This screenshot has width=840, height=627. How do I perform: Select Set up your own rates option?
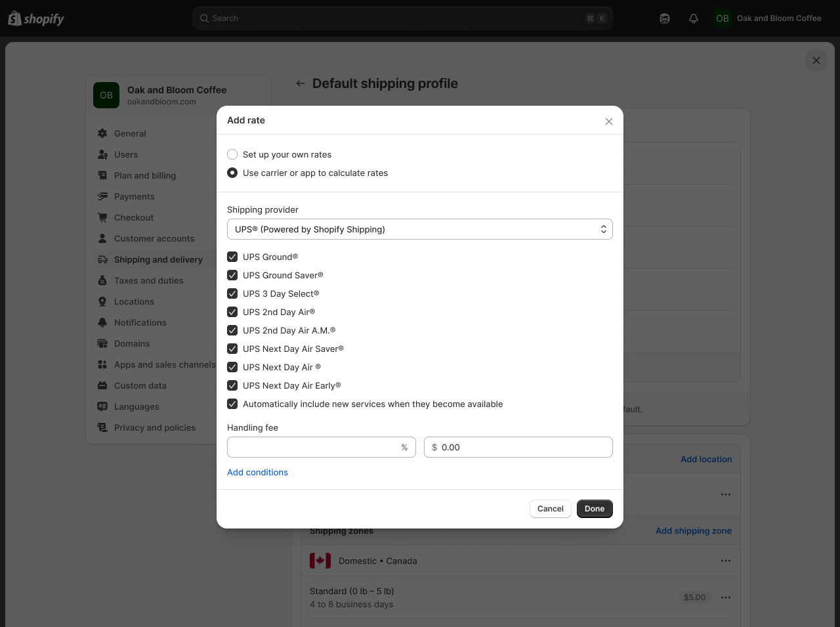(x=232, y=154)
